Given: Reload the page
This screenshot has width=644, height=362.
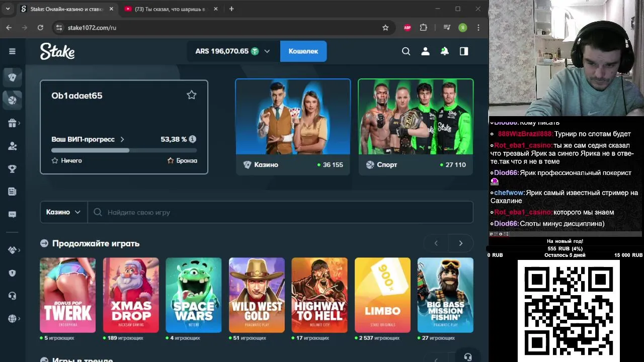Looking at the screenshot, I should point(40,28).
